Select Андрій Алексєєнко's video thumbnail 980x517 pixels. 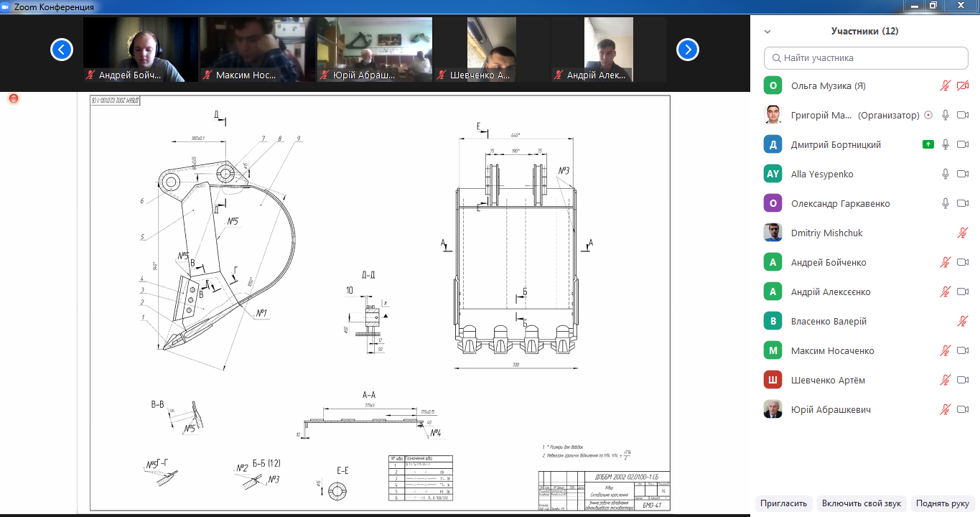point(609,50)
